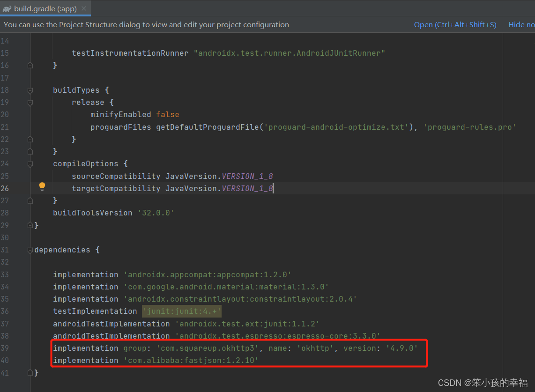Click 'proguard-android-optimize.txt' string
535x392 pixels.
(x=336, y=127)
